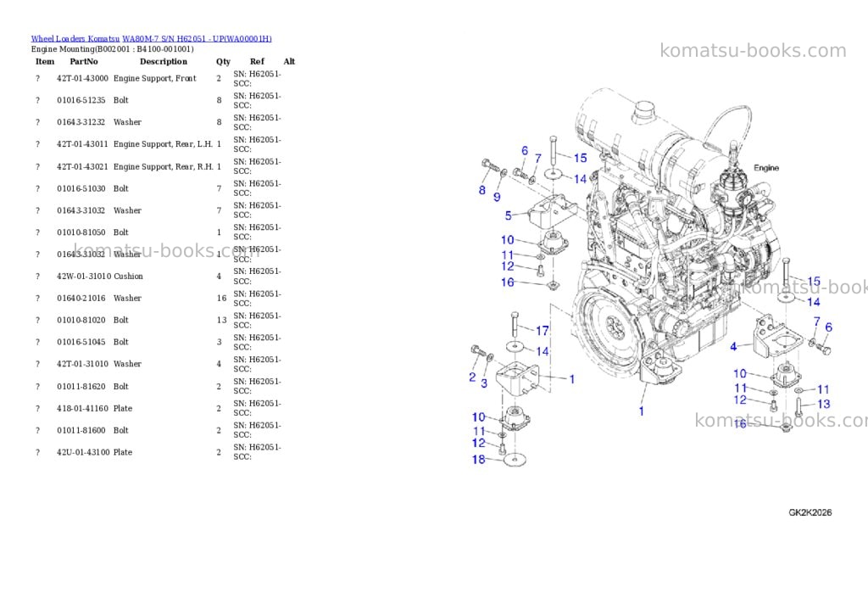Select part number 01640-21016
The width and height of the screenshot is (868, 615).
click(x=81, y=299)
